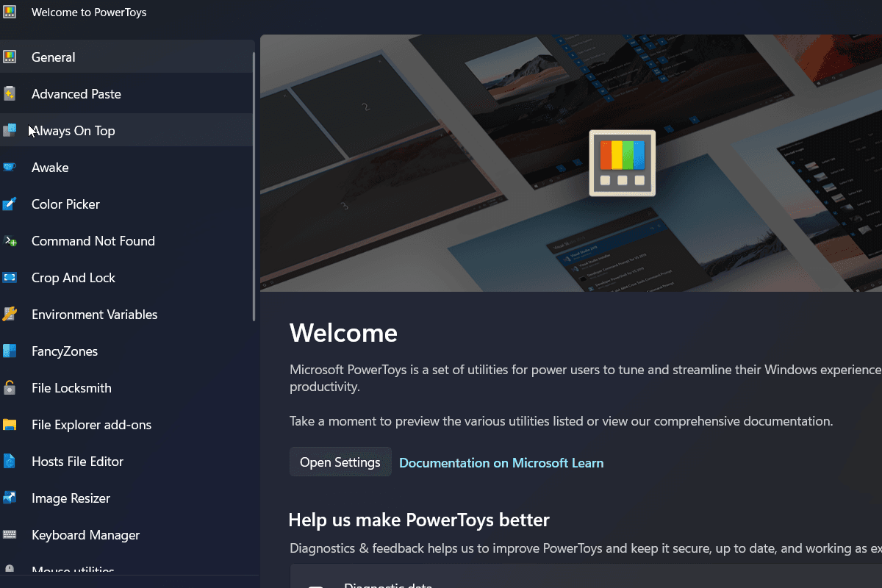Open the FancyZones page
Image resolution: width=882 pixels, height=588 pixels.
pyautogui.click(x=126, y=351)
